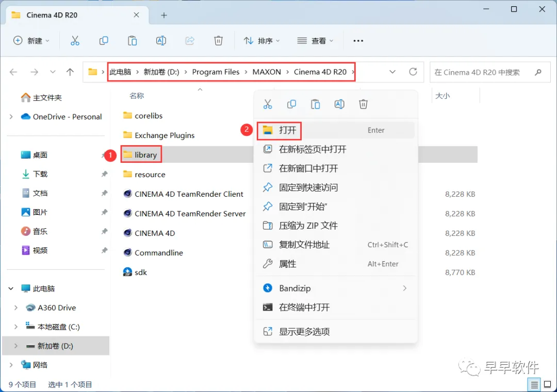Viewport: 557px width, 392px height.
Task: Choose 在新标签页中打开
Action: [335, 149]
